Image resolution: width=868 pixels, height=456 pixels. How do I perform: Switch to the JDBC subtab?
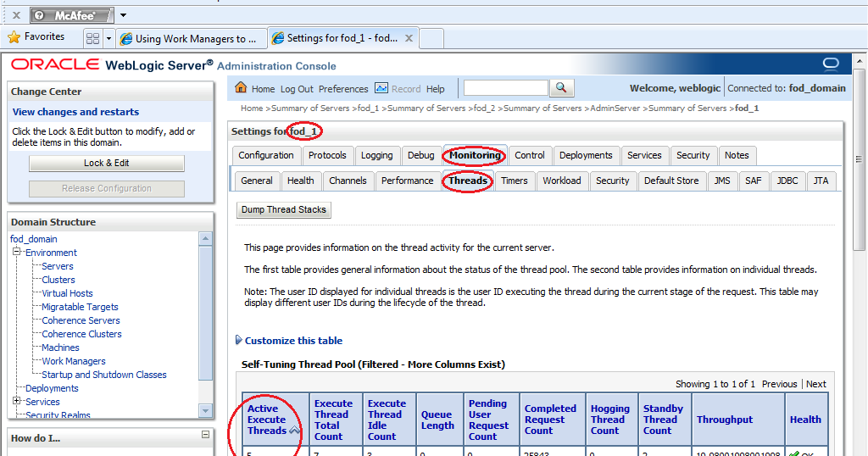coord(787,181)
